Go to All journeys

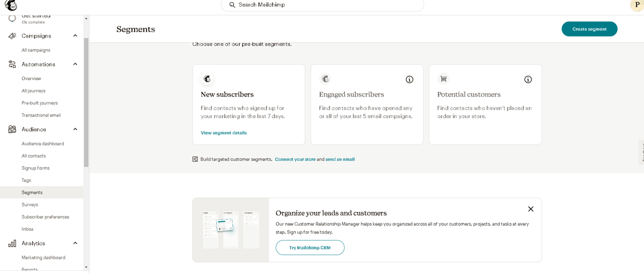click(x=33, y=91)
